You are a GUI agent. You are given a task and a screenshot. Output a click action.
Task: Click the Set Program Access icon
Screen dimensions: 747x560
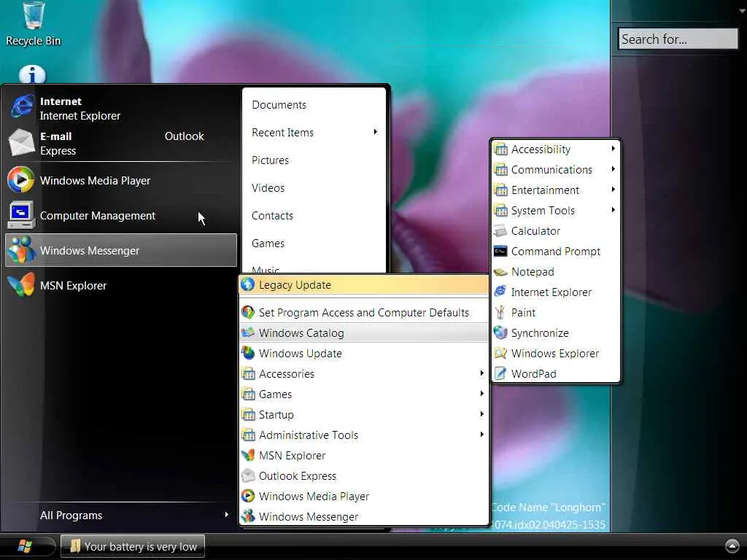[248, 312]
